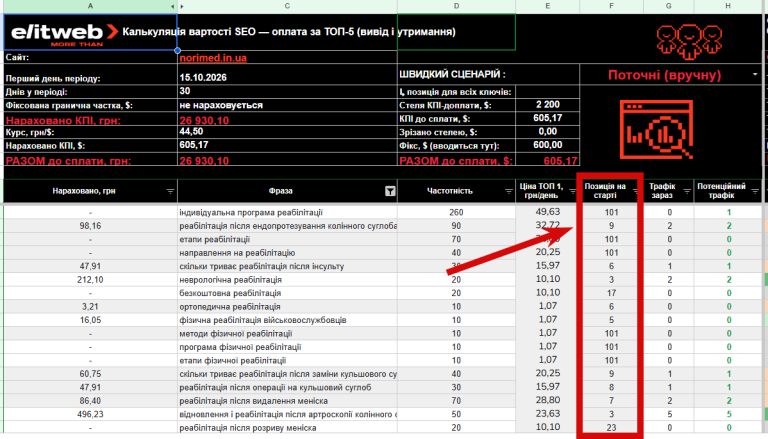Select accrued amount 98,16
This screenshot has width=768, height=439.
[90, 226]
